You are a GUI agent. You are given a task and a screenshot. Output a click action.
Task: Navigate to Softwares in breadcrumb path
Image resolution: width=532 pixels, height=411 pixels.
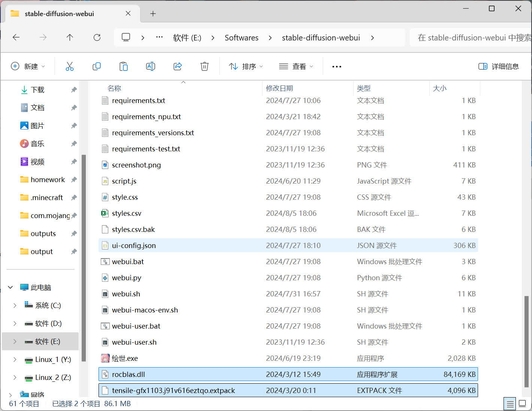coord(241,38)
